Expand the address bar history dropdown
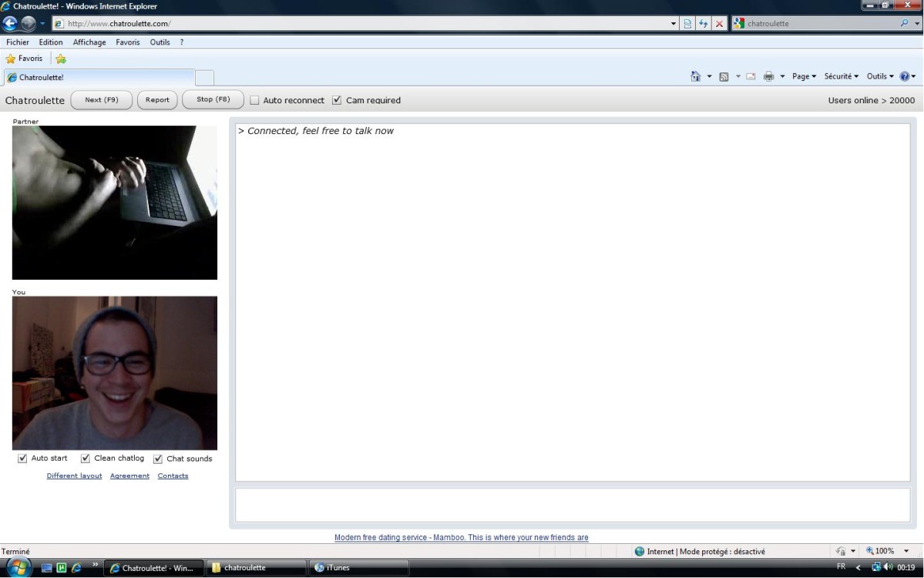The height and width of the screenshot is (578, 924). pyautogui.click(x=673, y=24)
